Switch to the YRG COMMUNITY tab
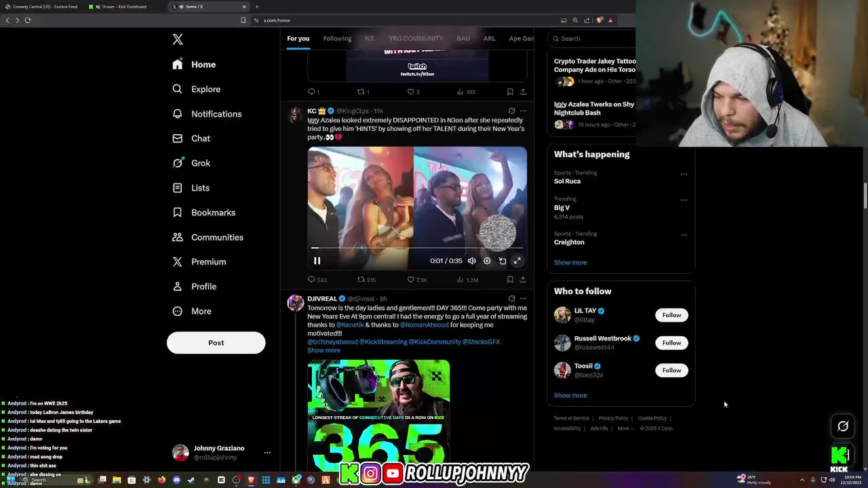This screenshot has width=868, height=488. 416,39
